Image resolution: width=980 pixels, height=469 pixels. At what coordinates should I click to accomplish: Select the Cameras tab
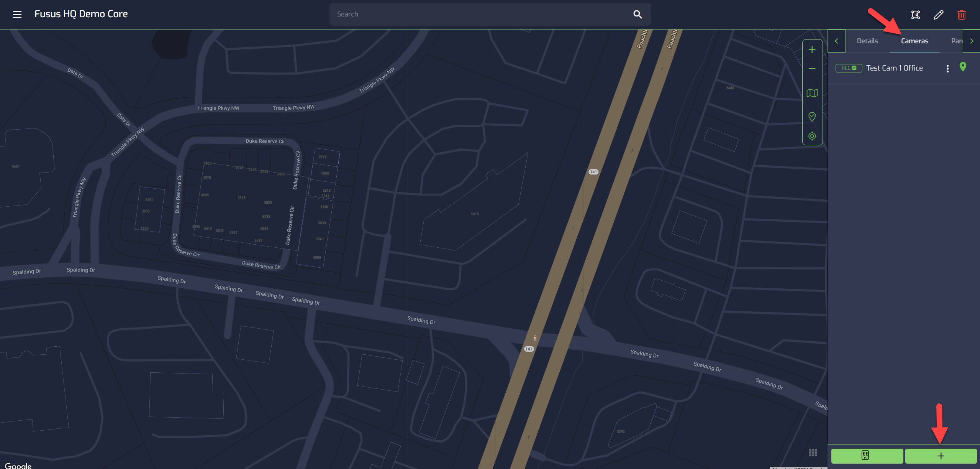coord(914,41)
